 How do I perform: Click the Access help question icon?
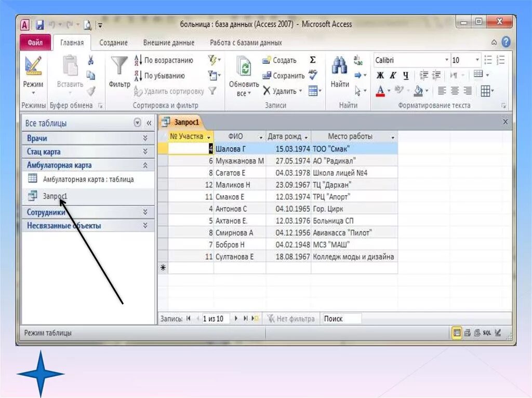(506, 42)
